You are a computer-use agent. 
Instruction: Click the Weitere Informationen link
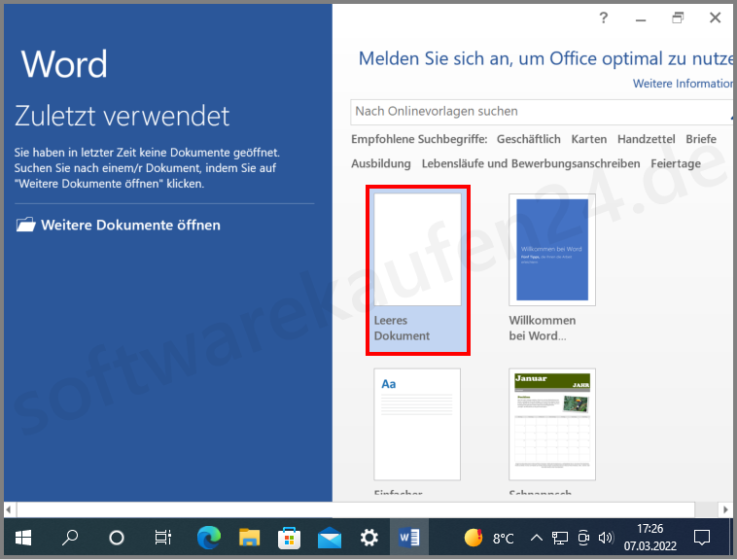pyautogui.click(x=683, y=84)
